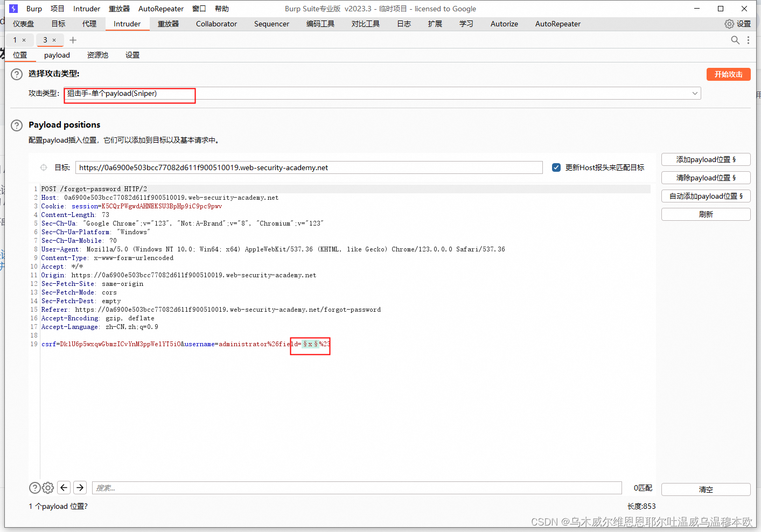Screen dimensions: 761x532
Task: Switch to the Collaborator tab
Action: click(217, 24)
